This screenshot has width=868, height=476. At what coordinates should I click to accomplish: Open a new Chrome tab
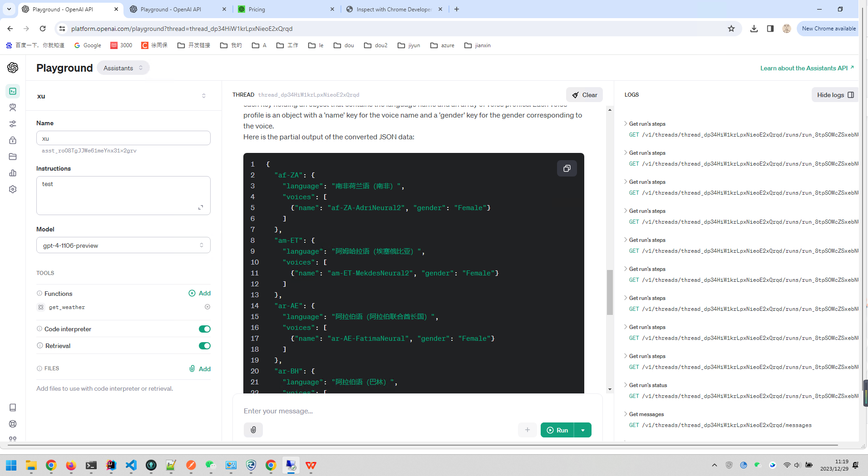tap(457, 9)
